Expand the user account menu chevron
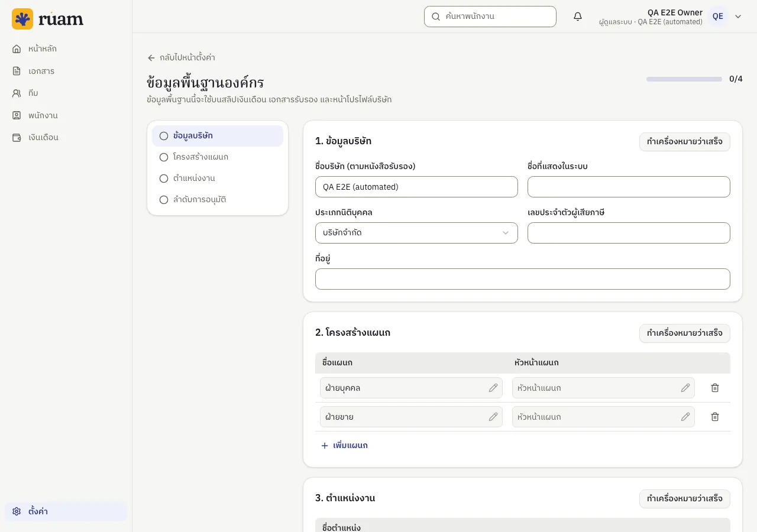The height and width of the screenshot is (532, 757). click(738, 17)
